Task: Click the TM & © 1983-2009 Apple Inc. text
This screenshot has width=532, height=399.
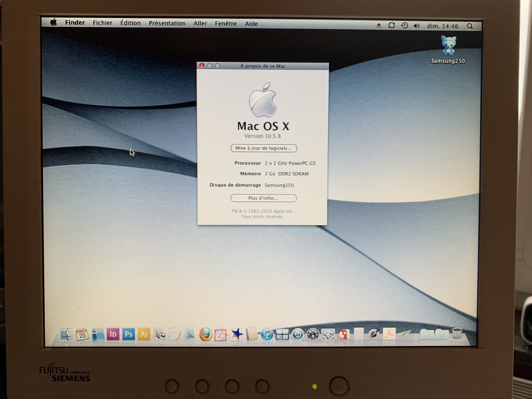Action: (262, 211)
